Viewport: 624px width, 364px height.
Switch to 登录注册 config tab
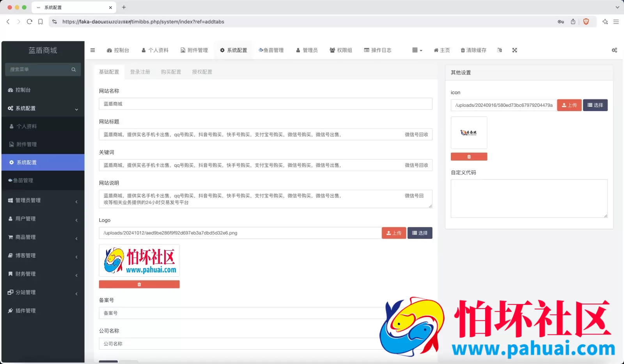pos(140,72)
